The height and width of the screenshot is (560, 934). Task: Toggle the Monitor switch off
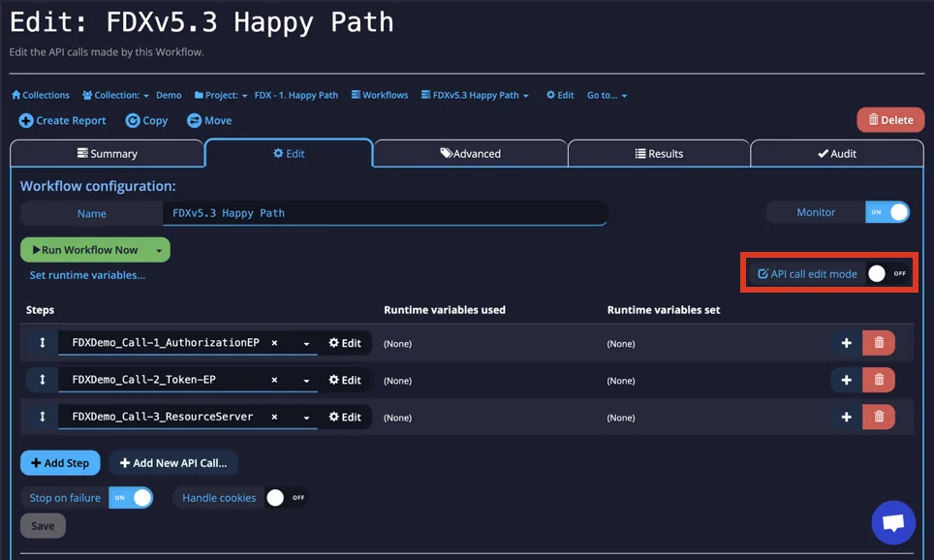pos(887,212)
